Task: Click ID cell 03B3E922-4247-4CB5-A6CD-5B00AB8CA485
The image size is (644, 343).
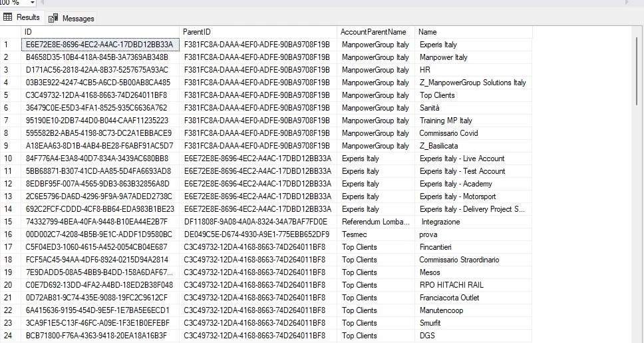Action: pyautogui.click(x=100, y=83)
